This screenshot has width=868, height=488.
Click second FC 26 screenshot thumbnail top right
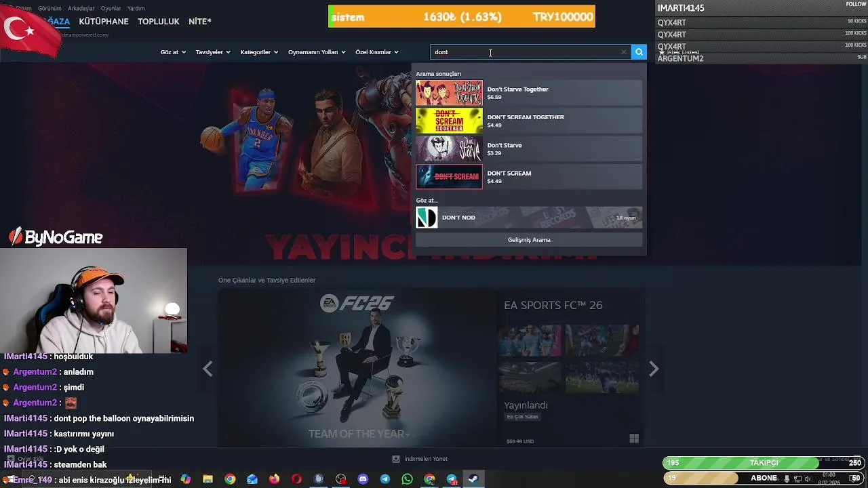point(602,340)
